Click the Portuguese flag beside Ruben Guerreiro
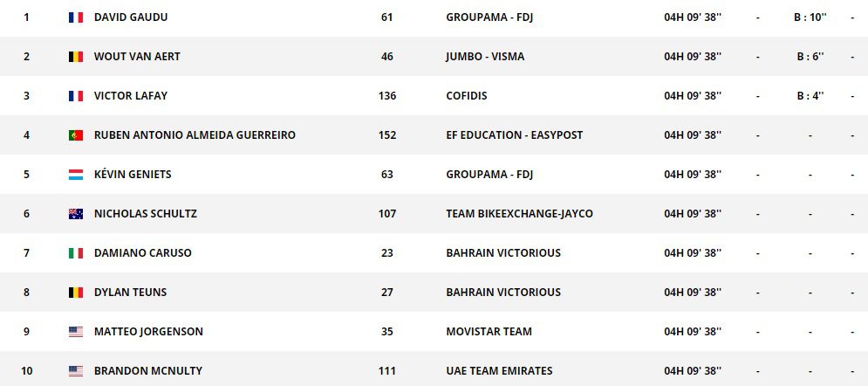The image size is (868, 386). coord(76,135)
